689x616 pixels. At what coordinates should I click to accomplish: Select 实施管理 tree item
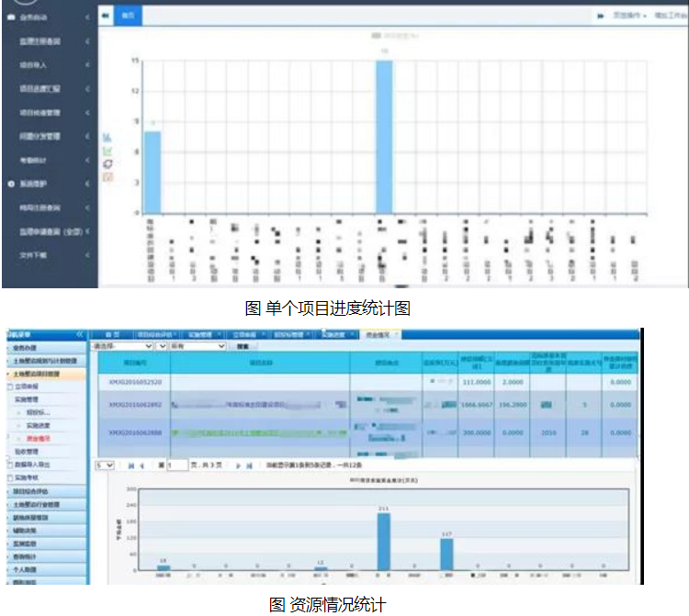pos(27,399)
